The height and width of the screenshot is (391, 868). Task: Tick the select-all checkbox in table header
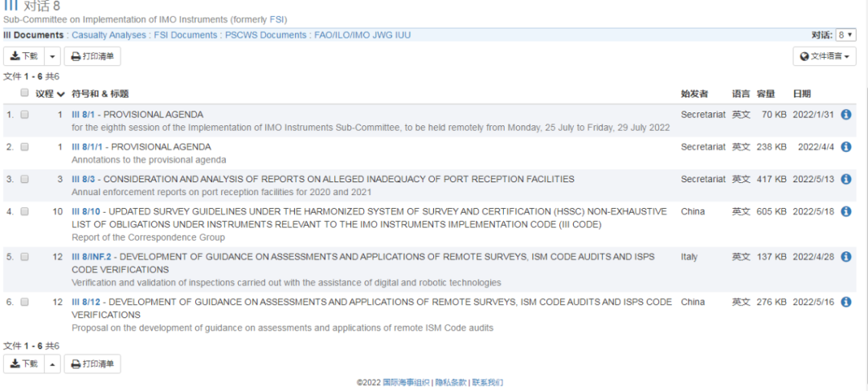(24, 93)
